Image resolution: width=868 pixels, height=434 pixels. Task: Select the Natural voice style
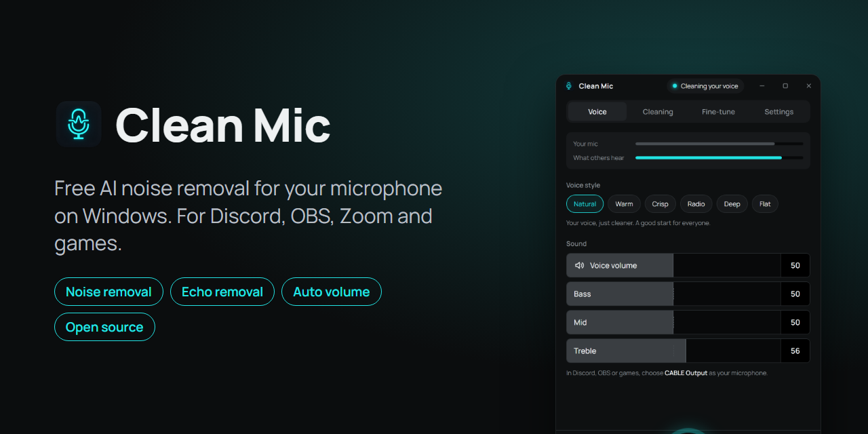(x=585, y=204)
